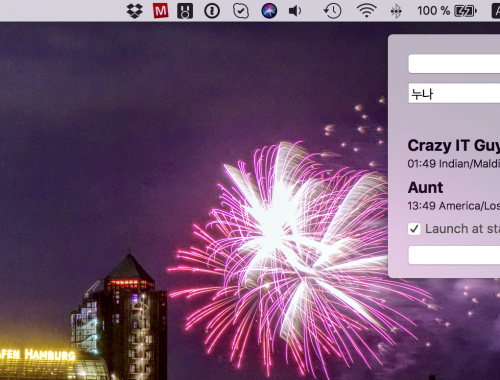The image size is (500, 380).
Task: Click the Launch at startup label
Action: point(463,229)
